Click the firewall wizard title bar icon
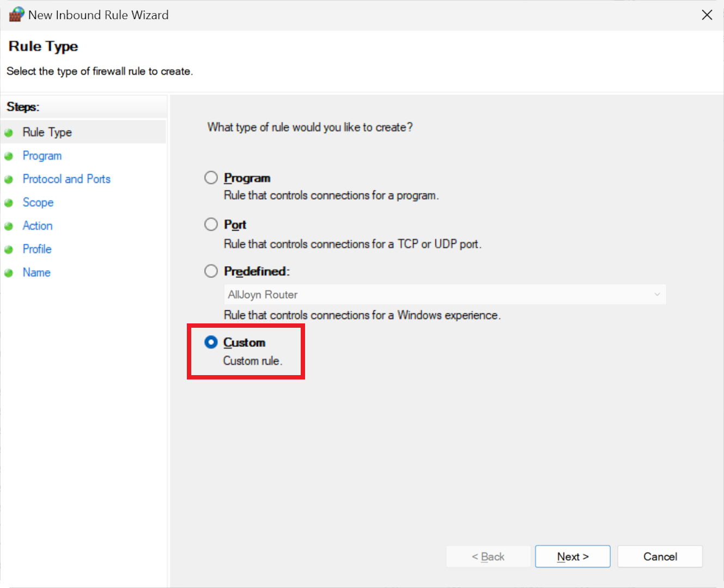The image size is (724, 588). (16, 15)
